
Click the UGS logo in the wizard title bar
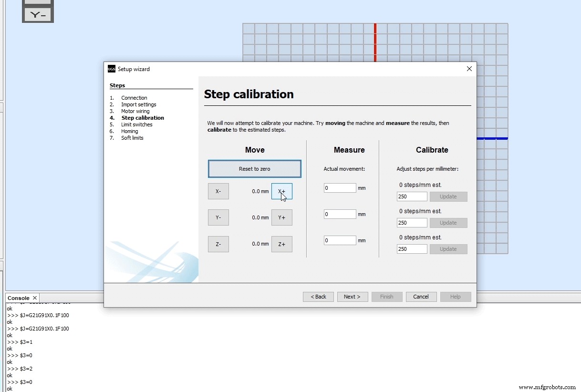[111, 69]
